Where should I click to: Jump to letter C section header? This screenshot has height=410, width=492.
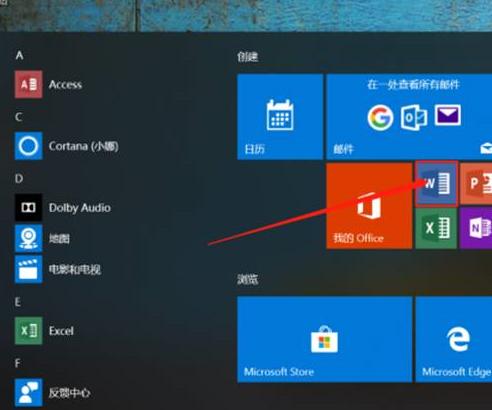[x=19, y=117]
